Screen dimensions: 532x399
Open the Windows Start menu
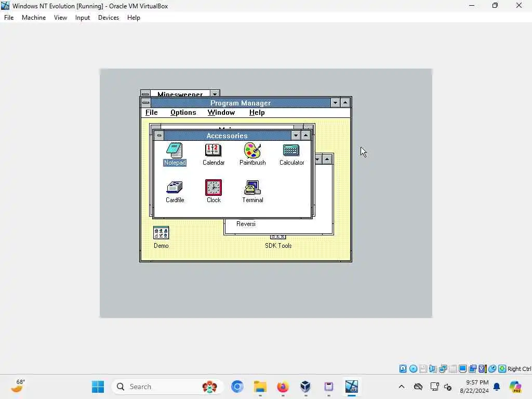pos(98,387)
